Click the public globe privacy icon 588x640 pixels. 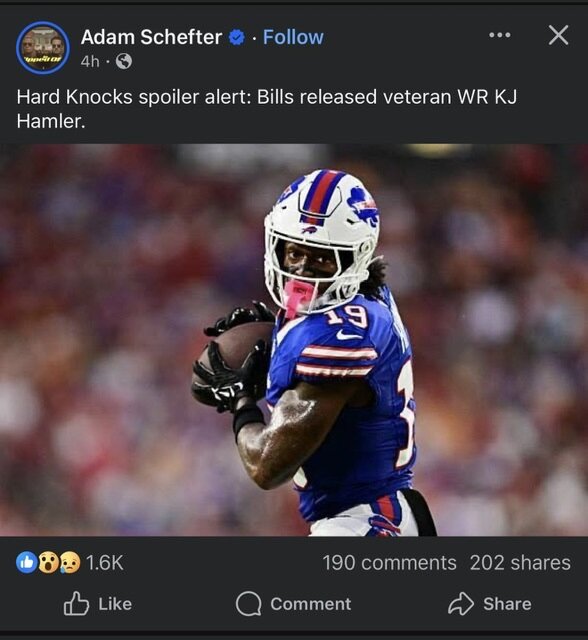[x=124, y=62]
